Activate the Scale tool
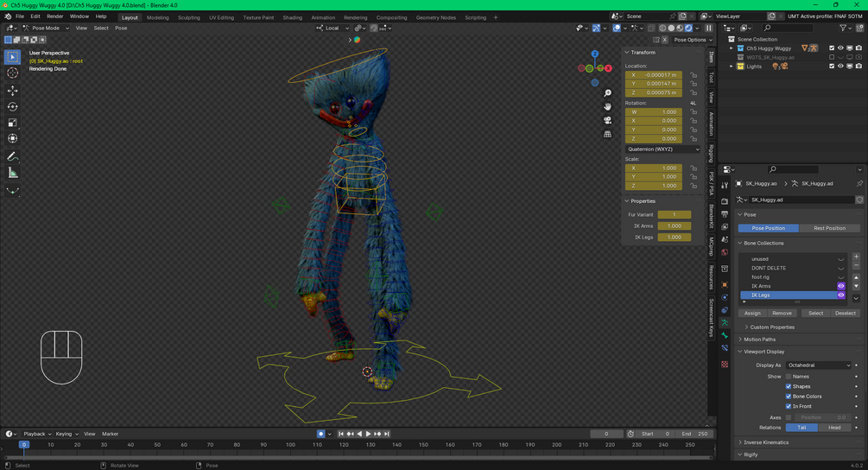The height and width of the screenshot is (470, 868). [x=12, y=123]
